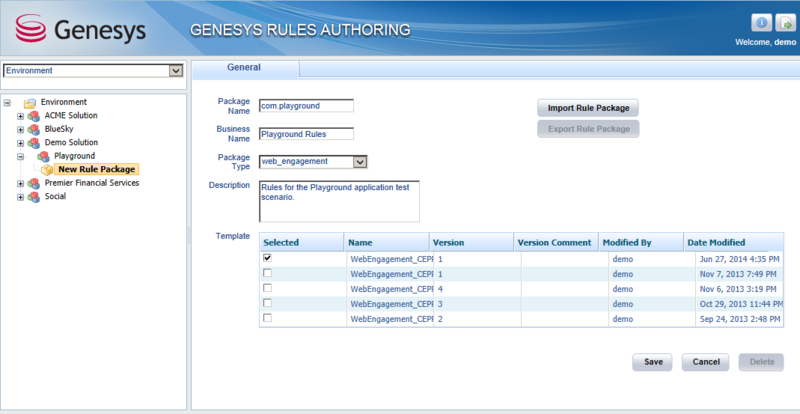
Task: Expand the Premier Financial Services node
Action: pyautogui.click(x=21, y=183)
